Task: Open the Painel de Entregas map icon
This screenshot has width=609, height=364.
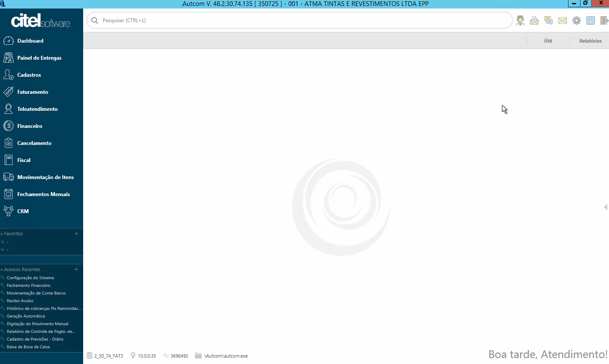Action: [x=9, y=58]
